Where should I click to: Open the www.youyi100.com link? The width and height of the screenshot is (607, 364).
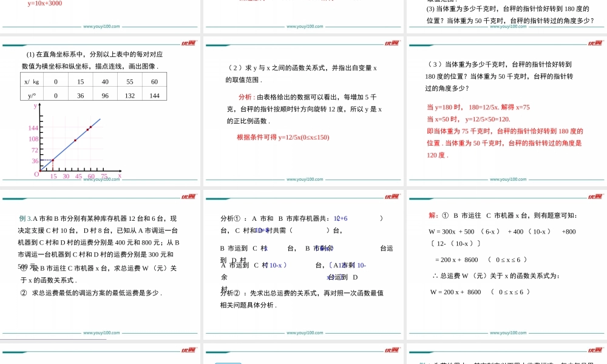coord(100,180)
